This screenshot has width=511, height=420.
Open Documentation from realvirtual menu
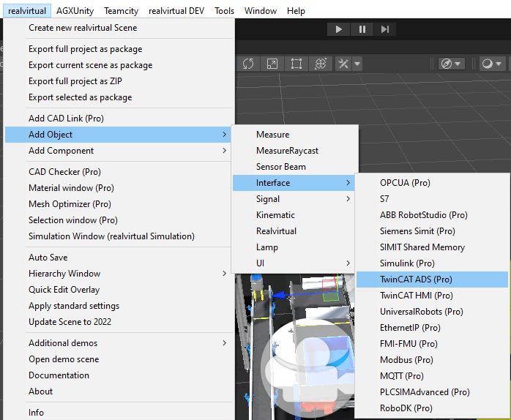point(59,375)
